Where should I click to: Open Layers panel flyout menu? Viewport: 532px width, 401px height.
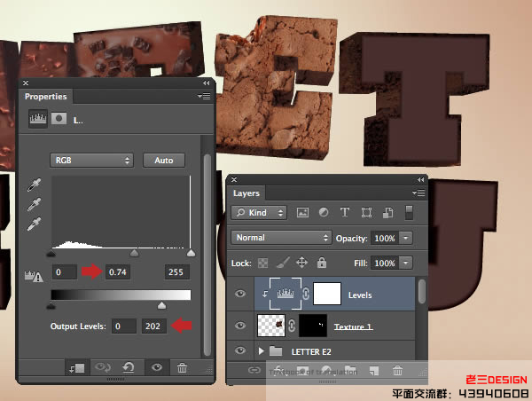tap(419, 193)
